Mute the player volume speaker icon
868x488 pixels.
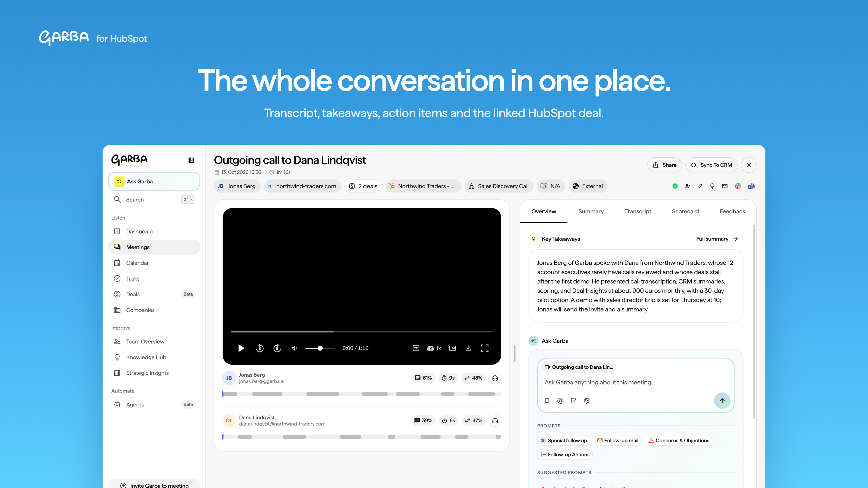point(294,348)
